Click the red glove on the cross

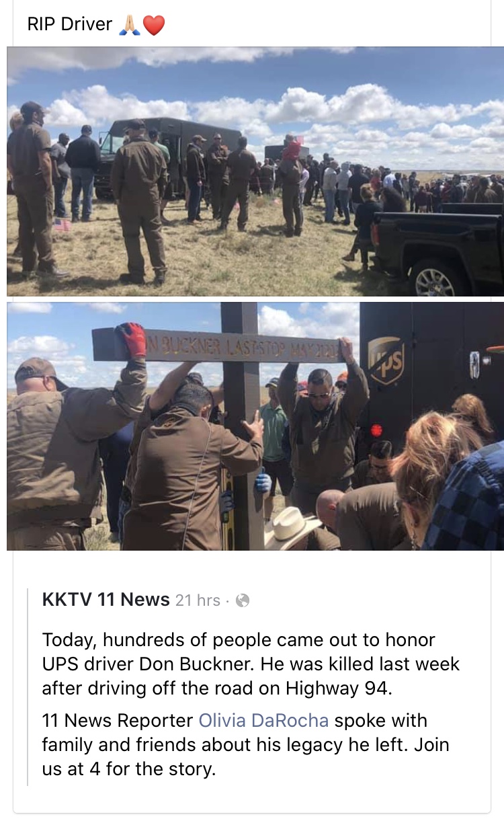pyautogui.click(x=132, y=340)
